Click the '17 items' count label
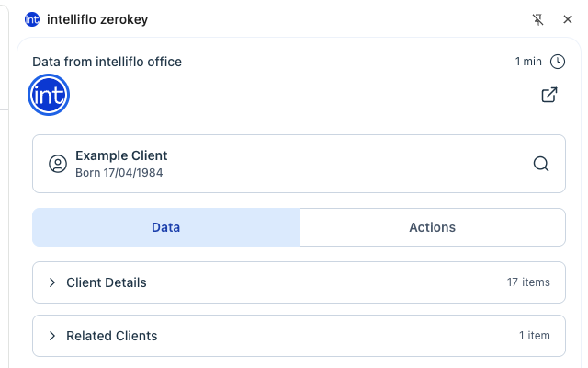 pos(528,282)
